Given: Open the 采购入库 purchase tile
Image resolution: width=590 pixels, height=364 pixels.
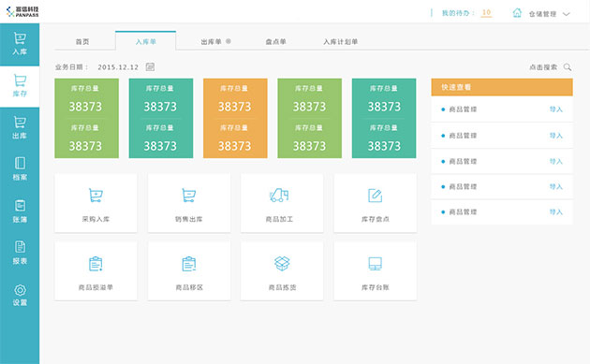Looking at the screenshot, I should (96, 203).
